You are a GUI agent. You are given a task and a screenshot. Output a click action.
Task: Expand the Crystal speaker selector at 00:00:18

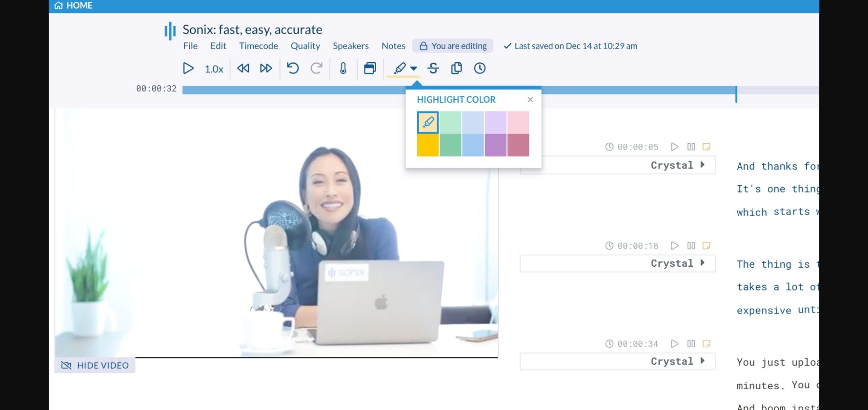coord(702,263)
